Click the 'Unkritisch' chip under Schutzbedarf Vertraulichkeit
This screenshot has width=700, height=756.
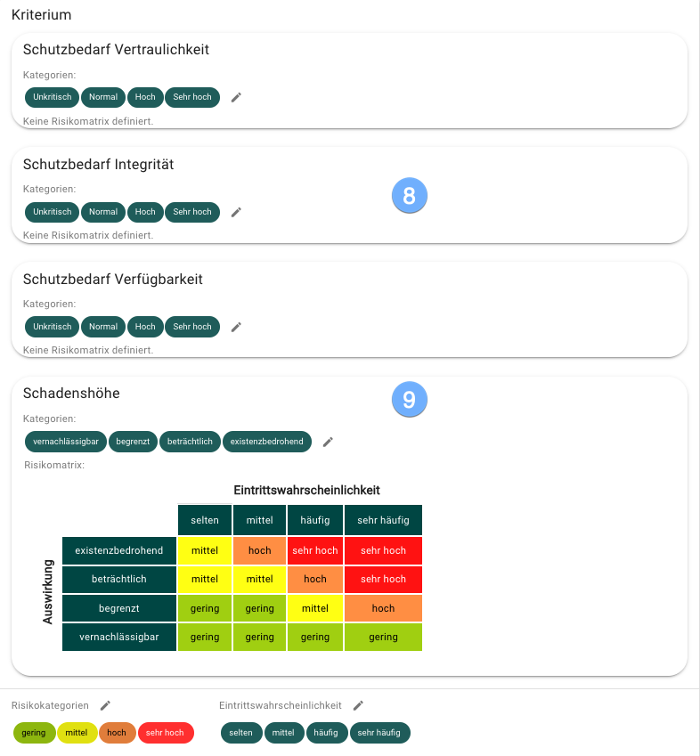pyautogui.click(x=53, y=97)
